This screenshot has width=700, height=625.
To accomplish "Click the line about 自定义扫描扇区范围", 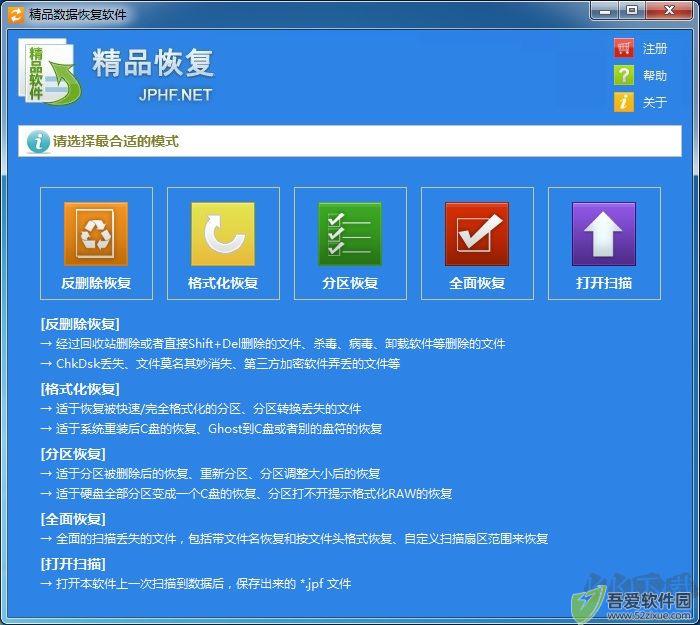I will 294,539.
